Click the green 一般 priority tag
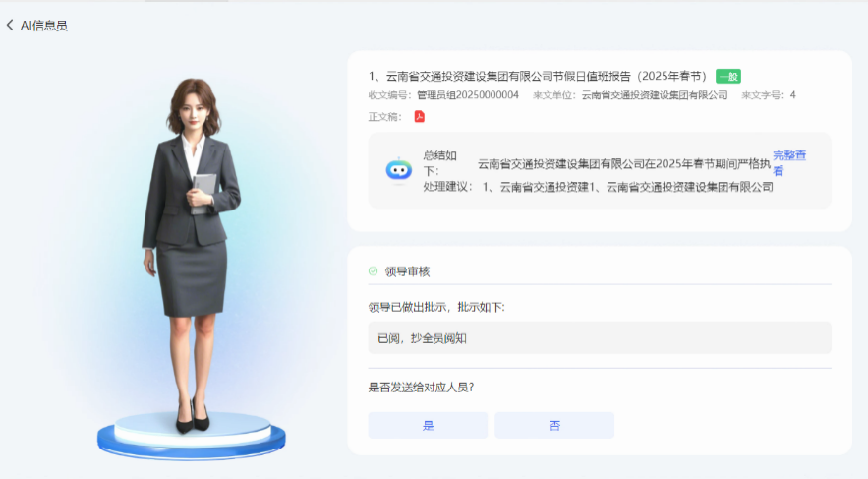868x479 pixels. point(728,77)
